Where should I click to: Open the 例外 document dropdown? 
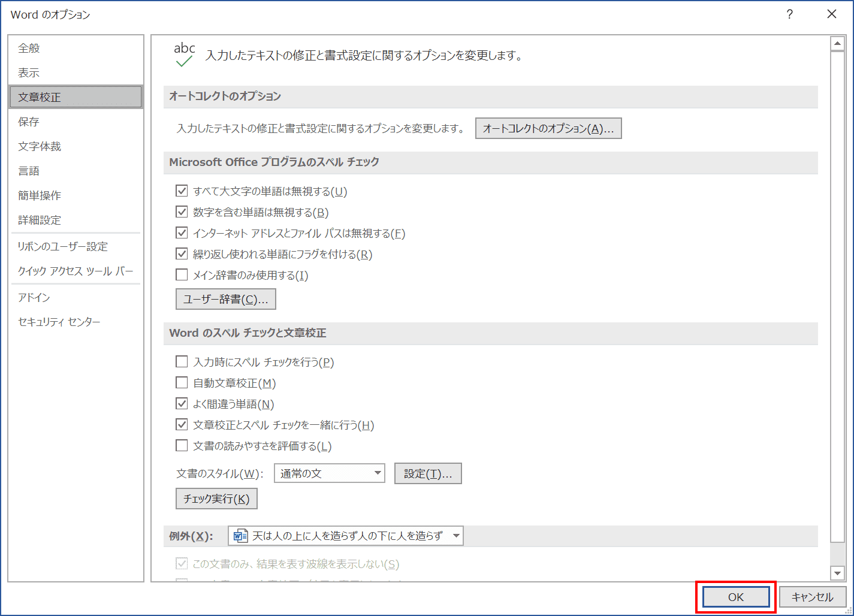tap(346, 536)
